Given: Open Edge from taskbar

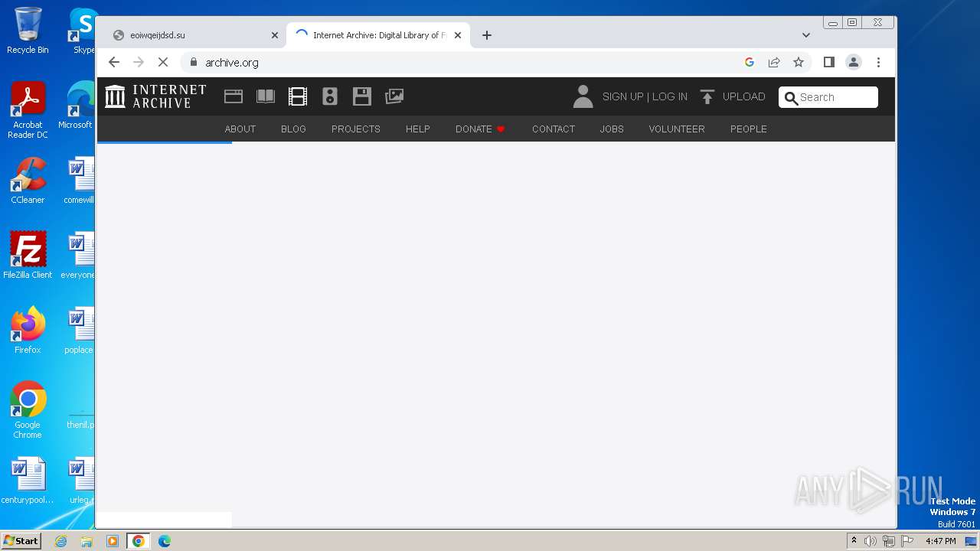Looking at the screenshot, I should coord(165,541).
